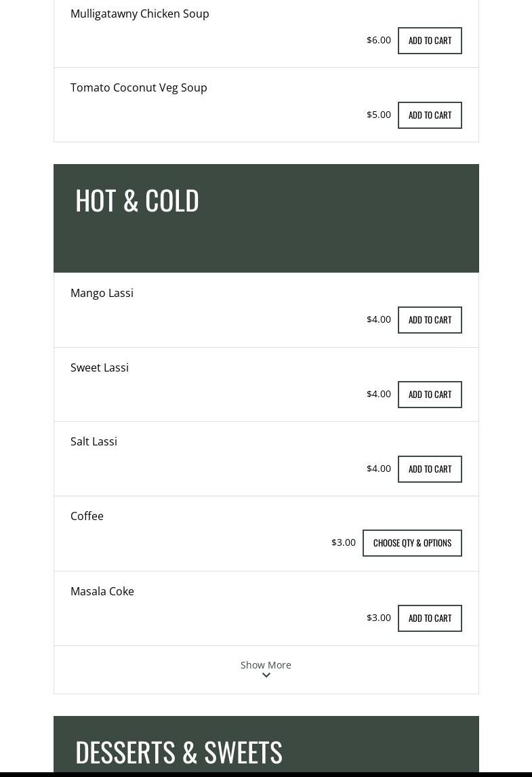Add Tomato Coconut Veg Soup to cart
This screenshot has height=777, width=532.
click(x=430, y=115)
